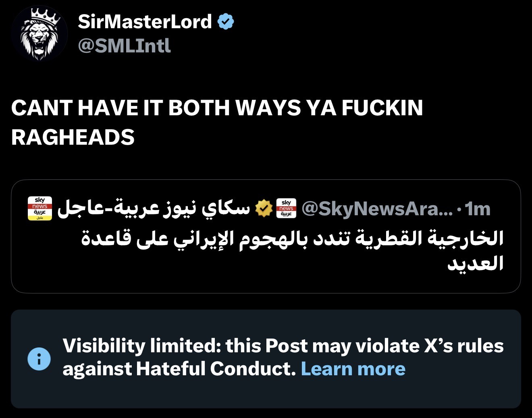Click "Hateful Conduct" text in the notice

(216, 368)
